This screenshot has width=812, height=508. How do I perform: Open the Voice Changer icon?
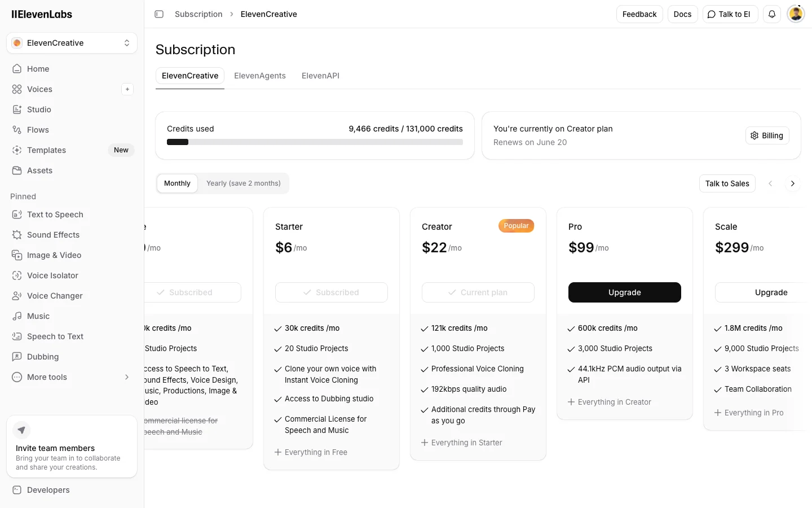coord(17,296)
